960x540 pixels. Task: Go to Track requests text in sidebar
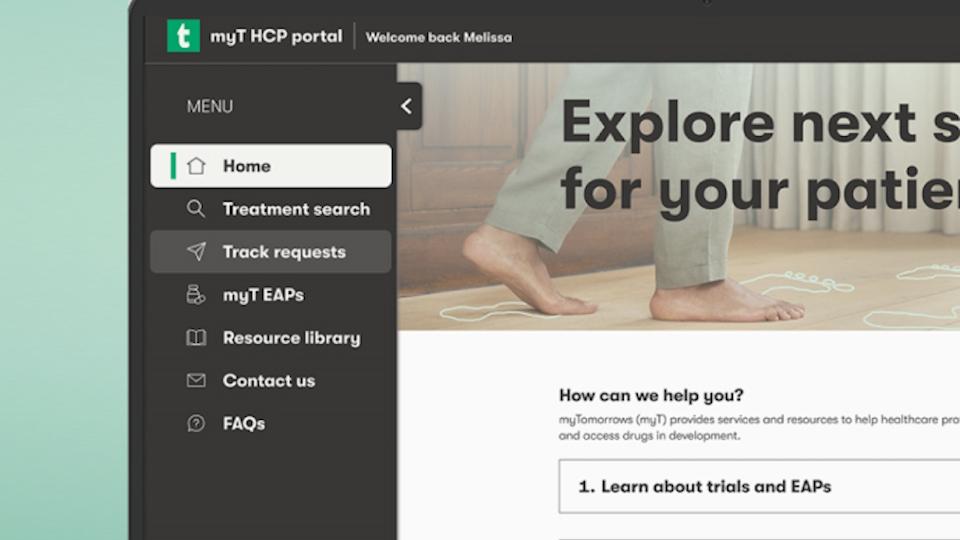click(284, 252)
